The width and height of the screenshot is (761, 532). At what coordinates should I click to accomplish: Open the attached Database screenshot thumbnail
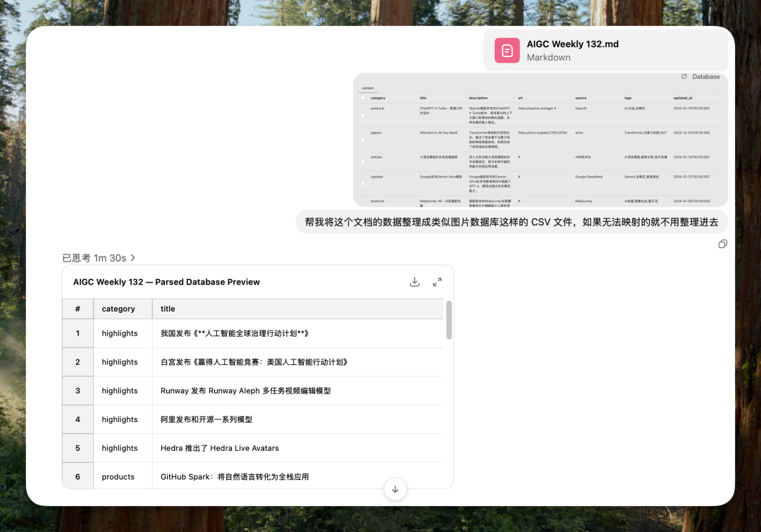tap(540, 140)
